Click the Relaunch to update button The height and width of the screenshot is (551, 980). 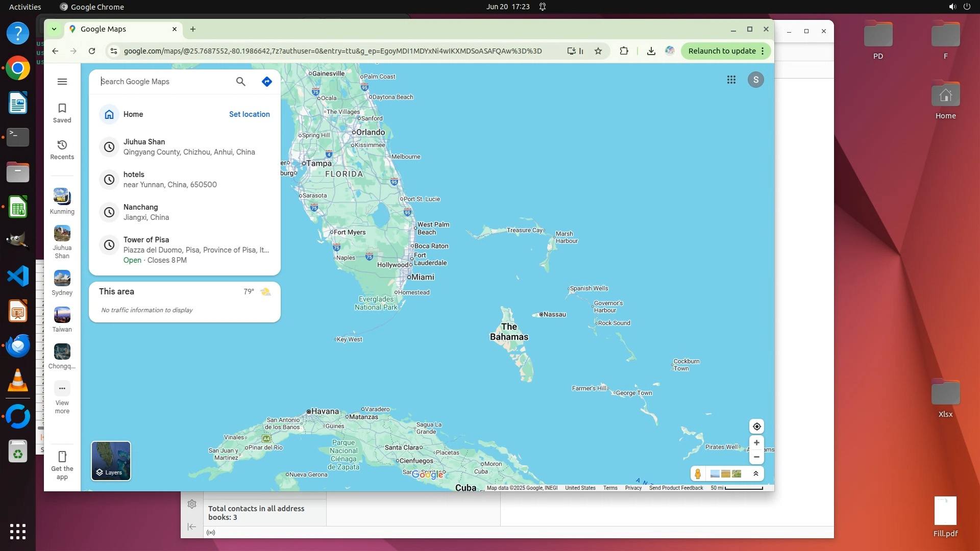click(x=721, y=51)
